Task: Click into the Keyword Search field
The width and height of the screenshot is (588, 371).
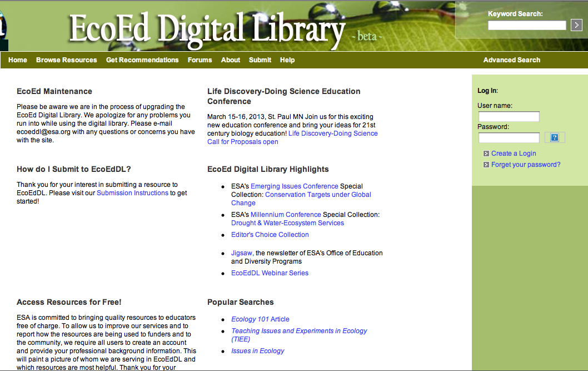Action: (x=526, y=25)
